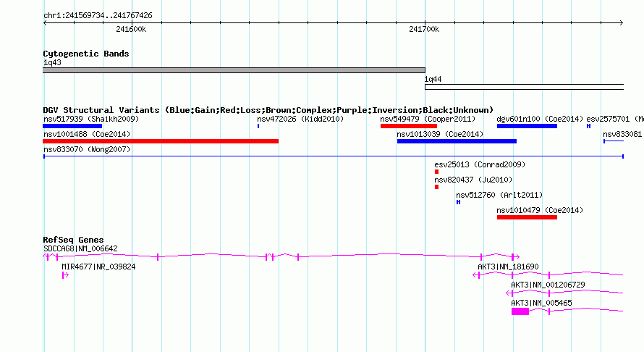Viewport: 644px width, 352px height.
Task: Open the DGV Structural Variants track title
Action: 268,110
